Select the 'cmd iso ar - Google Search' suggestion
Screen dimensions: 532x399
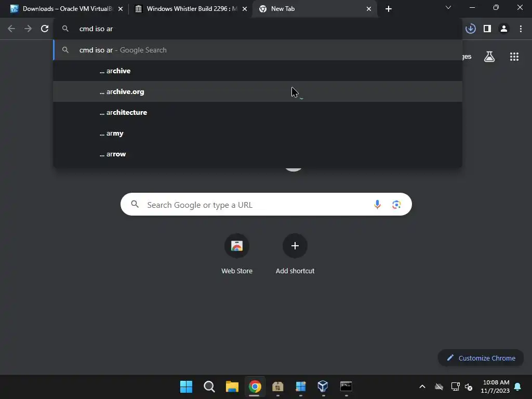click(x=258, y=50)
